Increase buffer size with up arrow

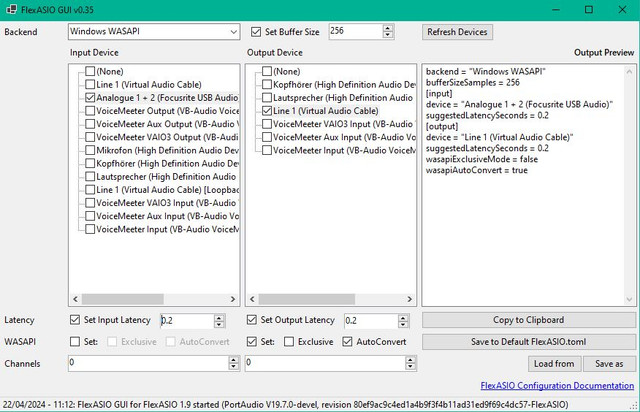[x=388, y=28]
